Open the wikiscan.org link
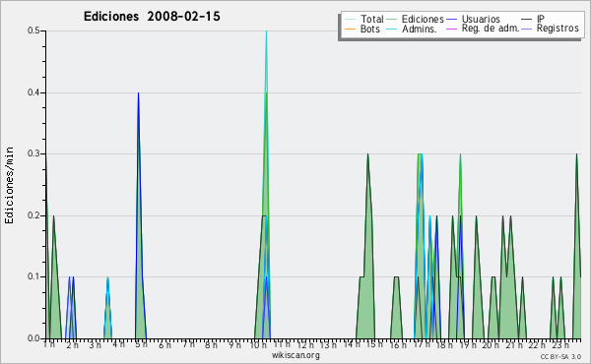This screenshot has width=591, height=364. (295, 355)
